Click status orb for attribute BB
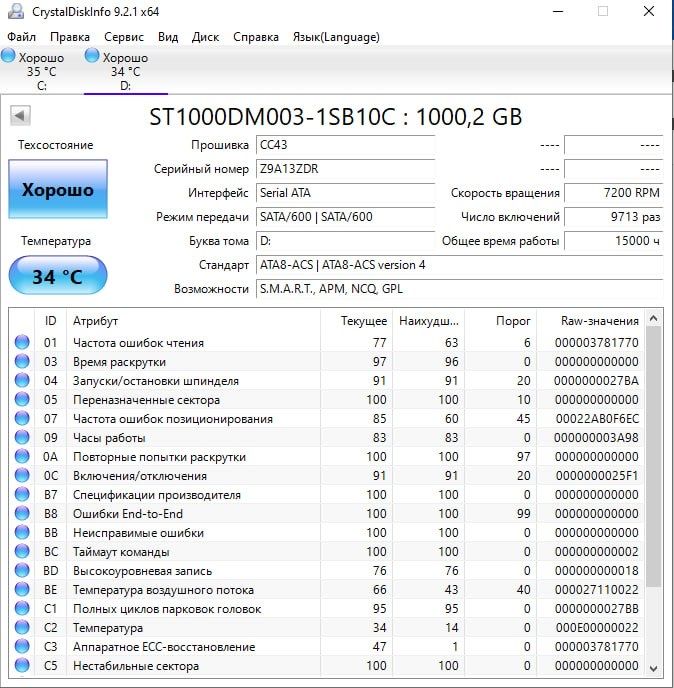674x688 pixels. click(22, 533)
